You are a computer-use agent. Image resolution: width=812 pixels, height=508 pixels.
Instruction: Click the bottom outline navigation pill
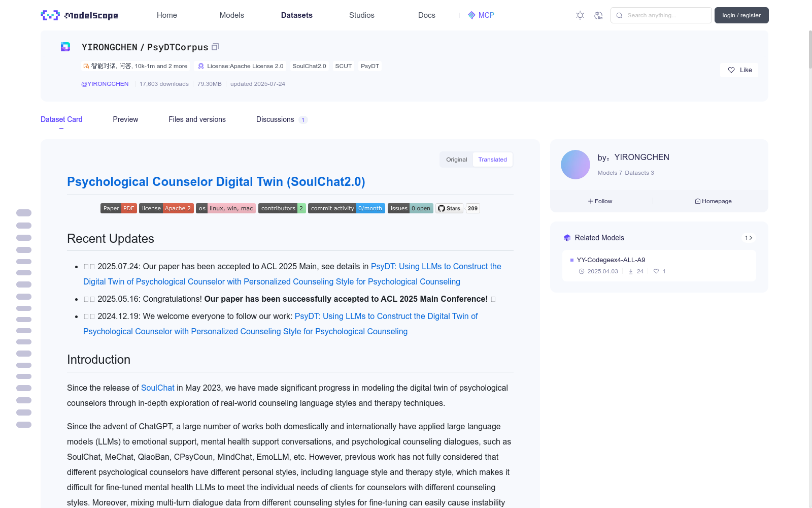pos(24,425)
